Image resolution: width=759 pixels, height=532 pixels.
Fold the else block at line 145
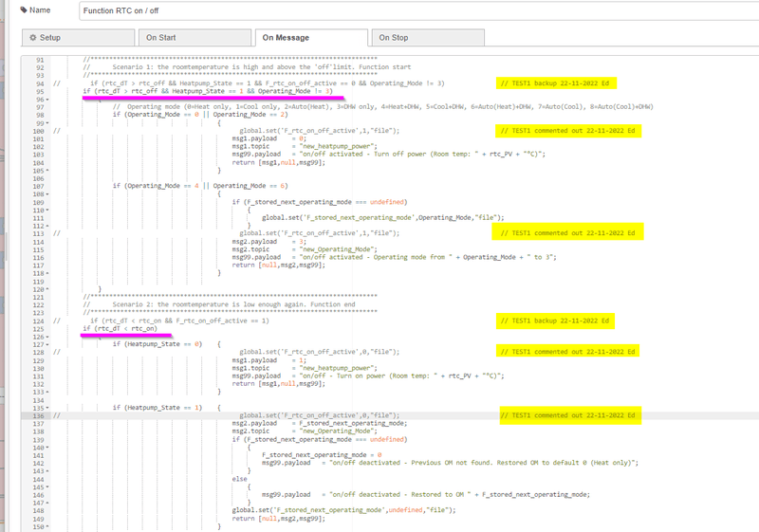[47, 486]
